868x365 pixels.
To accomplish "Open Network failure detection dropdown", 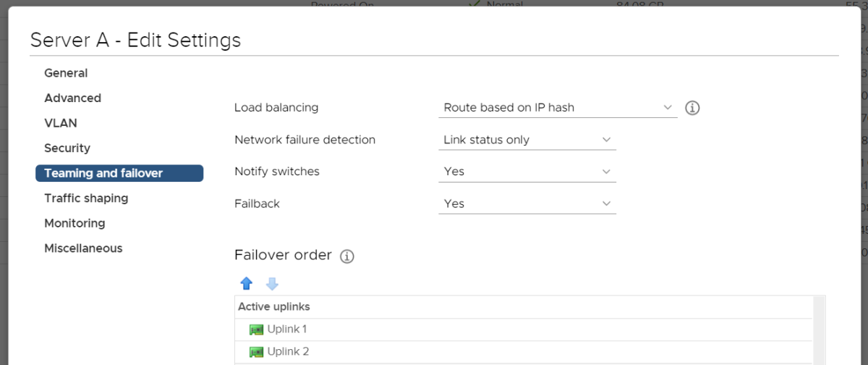I will (x=527, y=140).
